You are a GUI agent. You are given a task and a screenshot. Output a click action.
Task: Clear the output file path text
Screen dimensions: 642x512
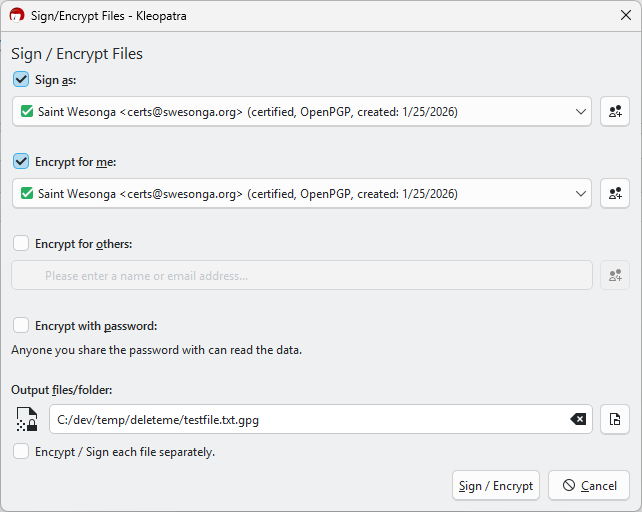pyautogui.click(x=578, y=420)
